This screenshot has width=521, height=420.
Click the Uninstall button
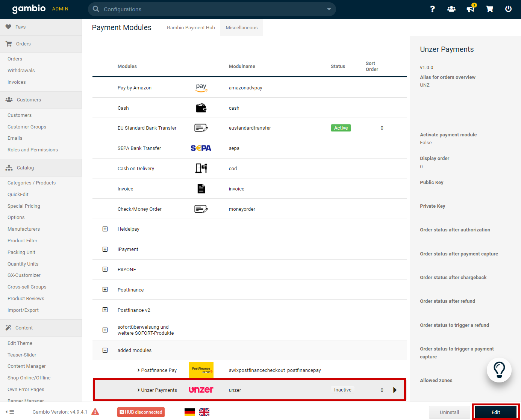pyautogui.click(x=449, y=412)
